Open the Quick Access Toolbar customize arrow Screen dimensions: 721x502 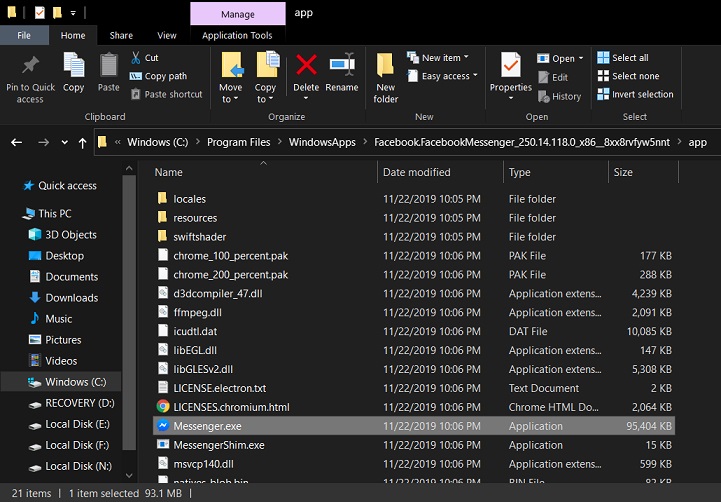[x=73, y=13]
